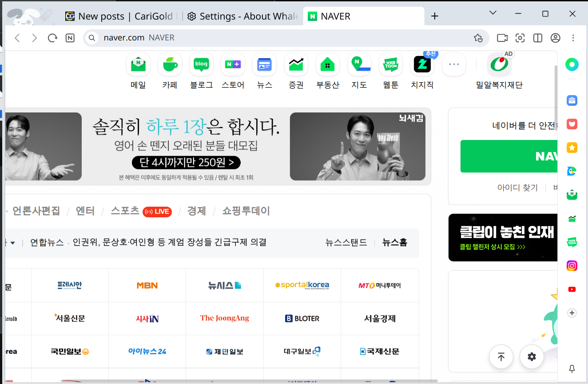Toggle the split view sidebar icon
Screen dimensions: 588x384
point(538,38)
